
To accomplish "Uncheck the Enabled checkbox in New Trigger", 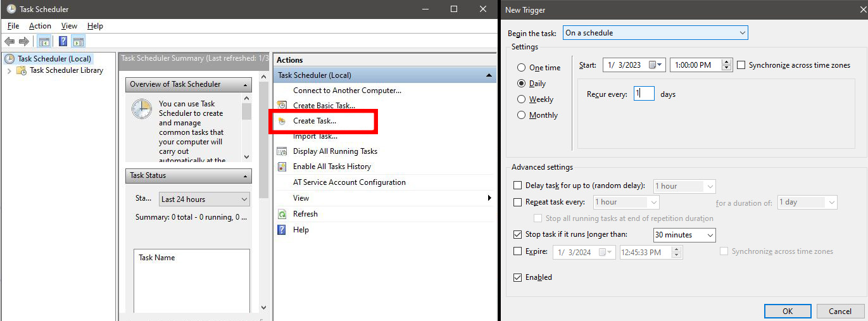I will (518, 277).
